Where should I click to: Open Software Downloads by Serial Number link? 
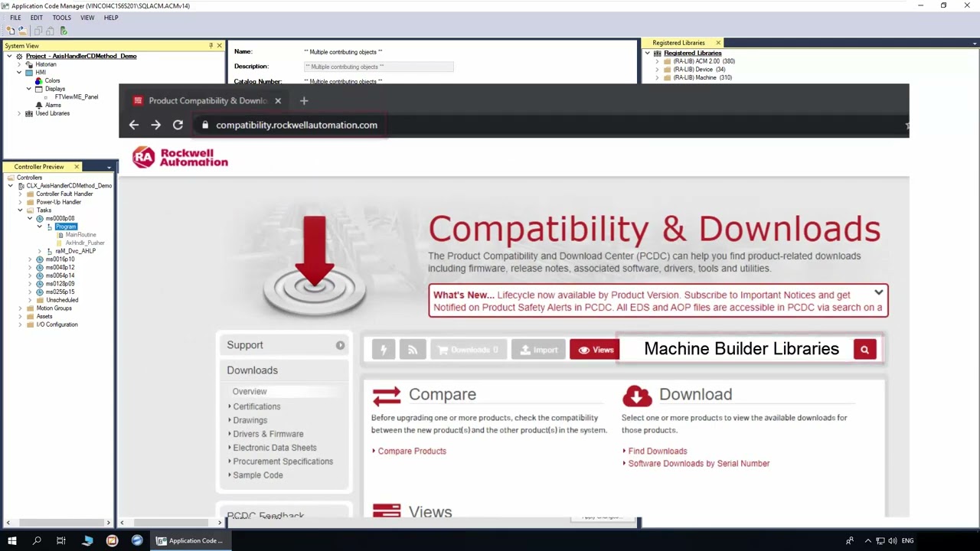699,463
